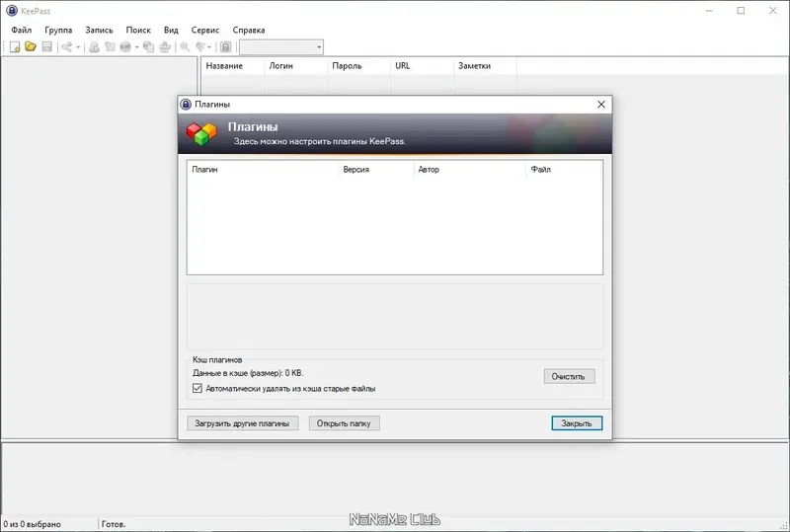Viewport: 790px width, 532px height.
Task: Click the Автор column header
Action: coord(469,170)
